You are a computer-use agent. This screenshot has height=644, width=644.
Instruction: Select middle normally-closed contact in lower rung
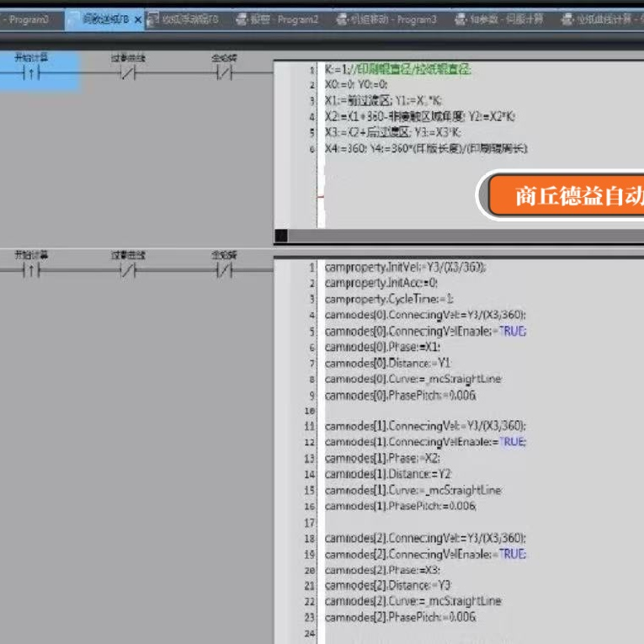click(x=128, y=271)
